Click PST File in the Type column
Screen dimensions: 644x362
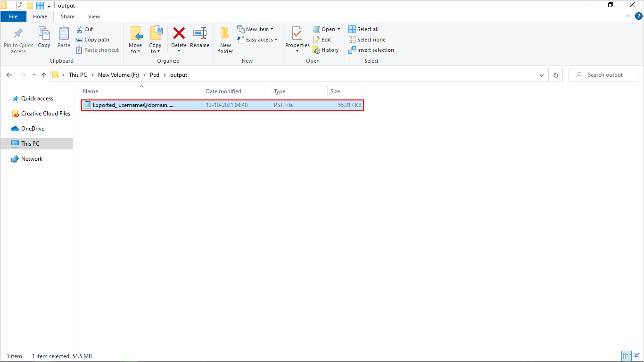point(283,105)
